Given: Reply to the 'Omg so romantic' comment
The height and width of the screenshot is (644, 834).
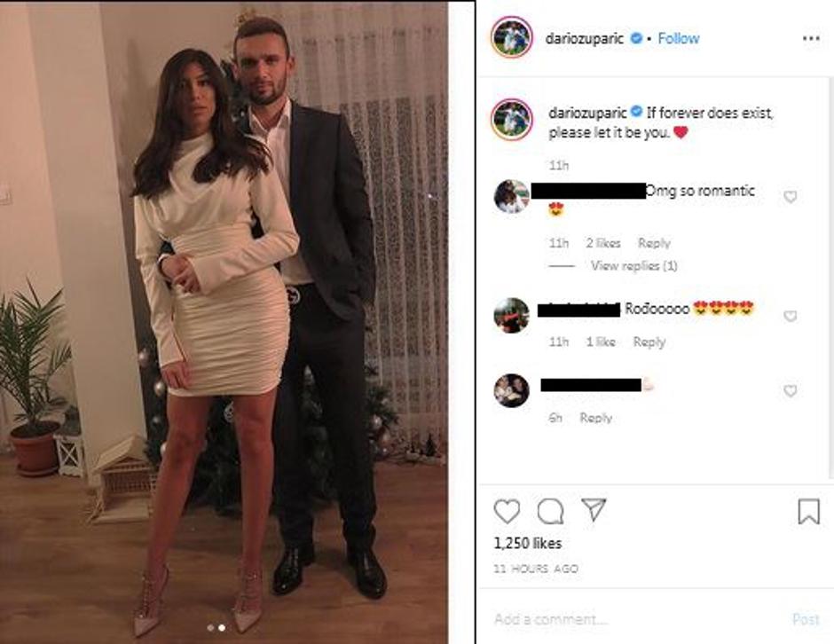Looking at the screenshot, I should pos(654,243).
